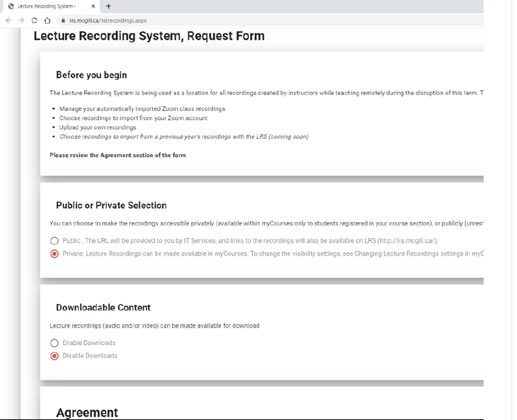This screenshot has width=517, height=420.
Task: Close the Lecture Recording System tab
Action: [94, 6]
